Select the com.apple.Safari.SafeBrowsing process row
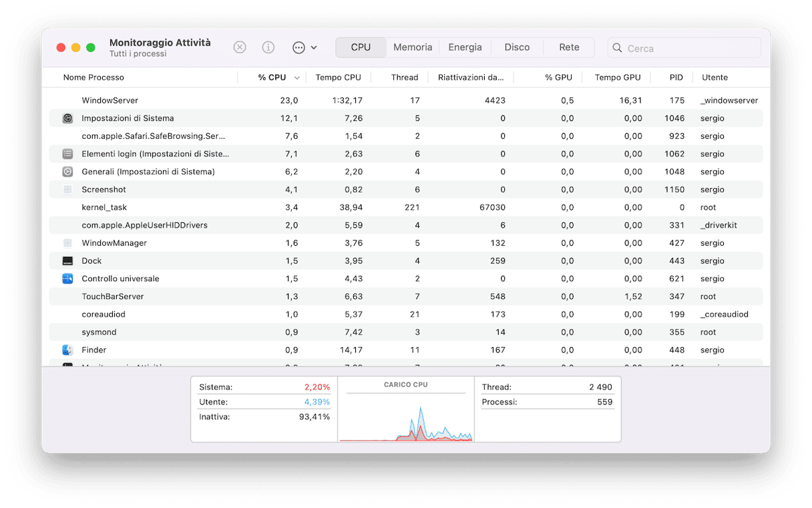 tap(406, 136)
